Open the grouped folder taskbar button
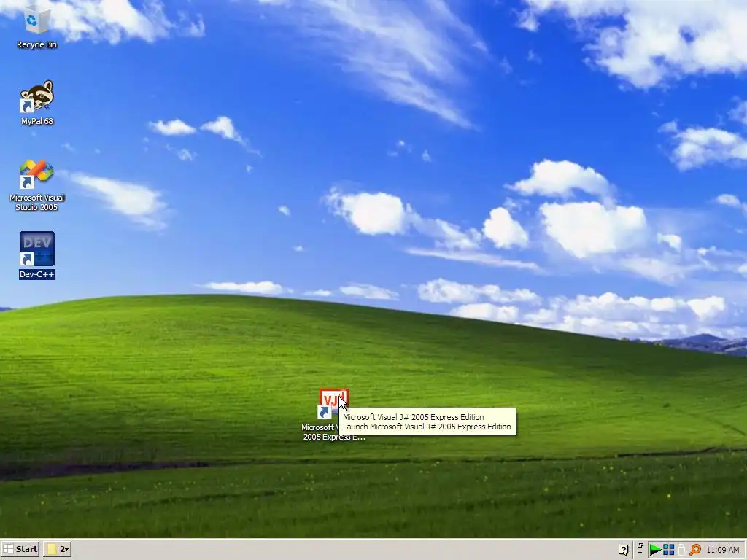 (x=57, y=549)
